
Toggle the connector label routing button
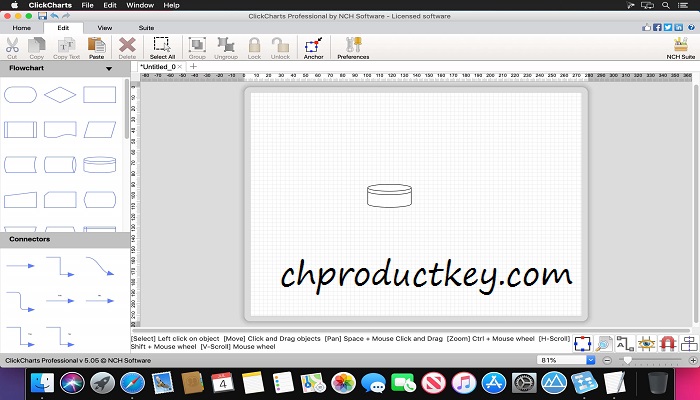(625, 343)
